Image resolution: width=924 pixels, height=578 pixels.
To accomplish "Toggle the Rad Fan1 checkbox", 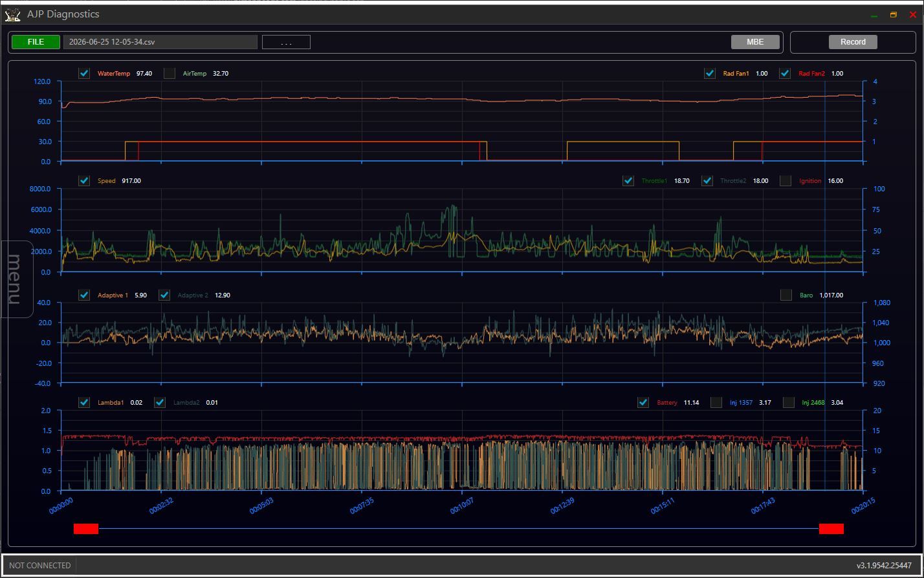I will pos(710,73).
